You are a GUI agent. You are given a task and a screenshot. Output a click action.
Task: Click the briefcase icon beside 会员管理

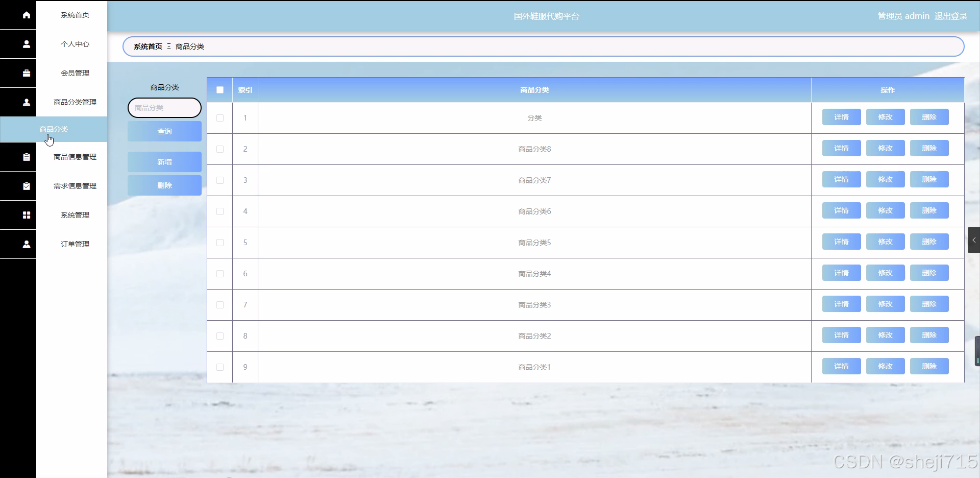pyautogui.click(x=27, y=73)
